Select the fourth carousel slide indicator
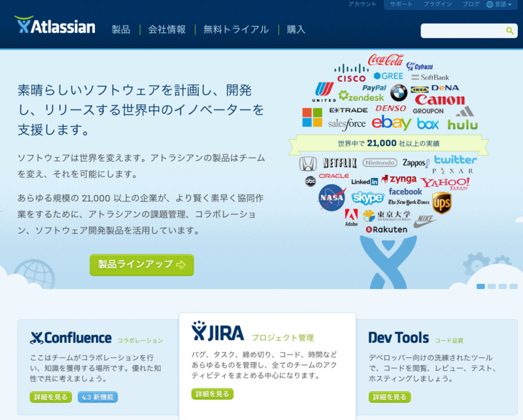 click(x=514, y=287)
